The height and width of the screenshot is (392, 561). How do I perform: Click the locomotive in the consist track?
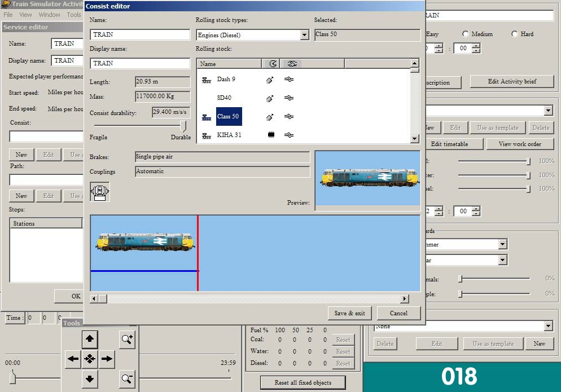pyautogui.click(x=145, y=242)
